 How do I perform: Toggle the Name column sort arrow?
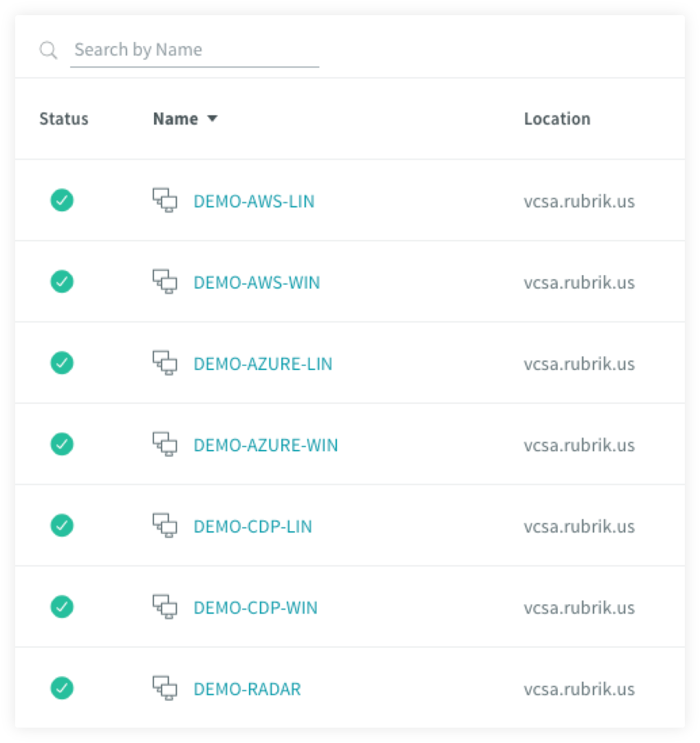212,118
